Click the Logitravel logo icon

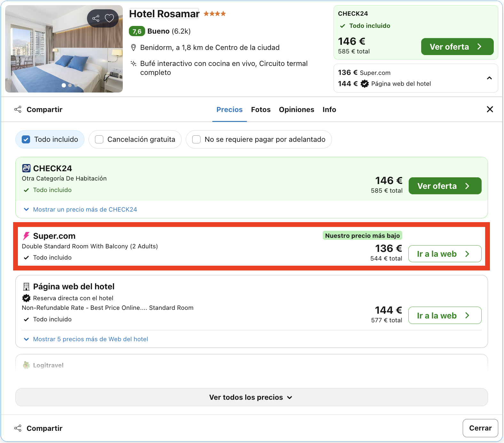[26, 365]
